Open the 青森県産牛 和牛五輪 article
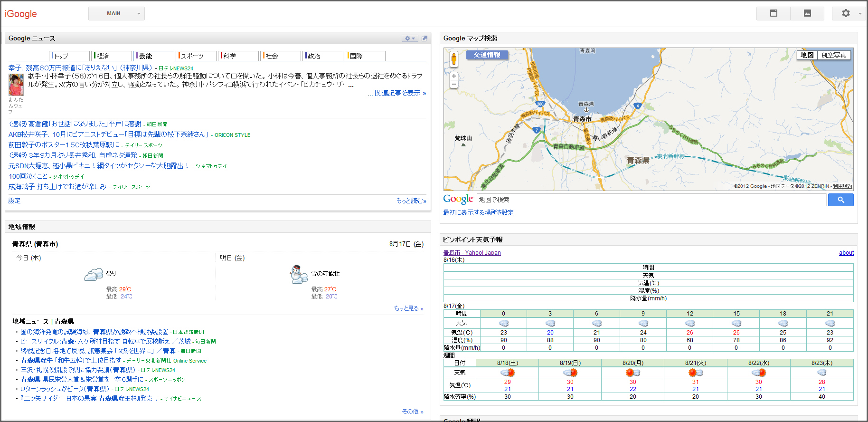 click(71, 360)
